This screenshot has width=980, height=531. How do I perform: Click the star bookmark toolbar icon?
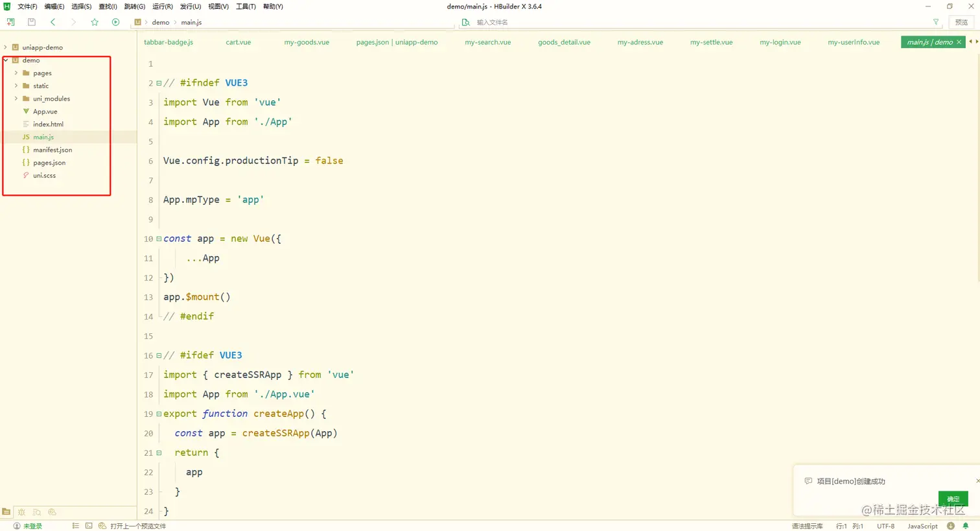[x=95, y=22]
